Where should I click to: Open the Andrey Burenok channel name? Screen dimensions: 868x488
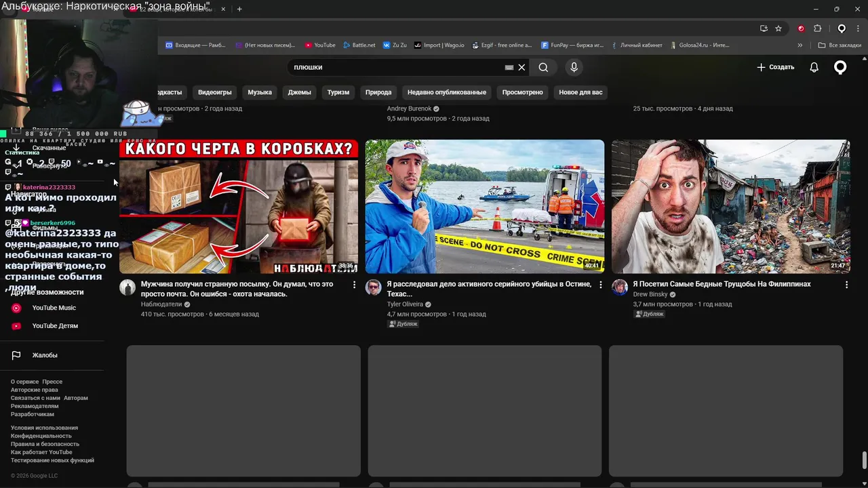(409, 108)
